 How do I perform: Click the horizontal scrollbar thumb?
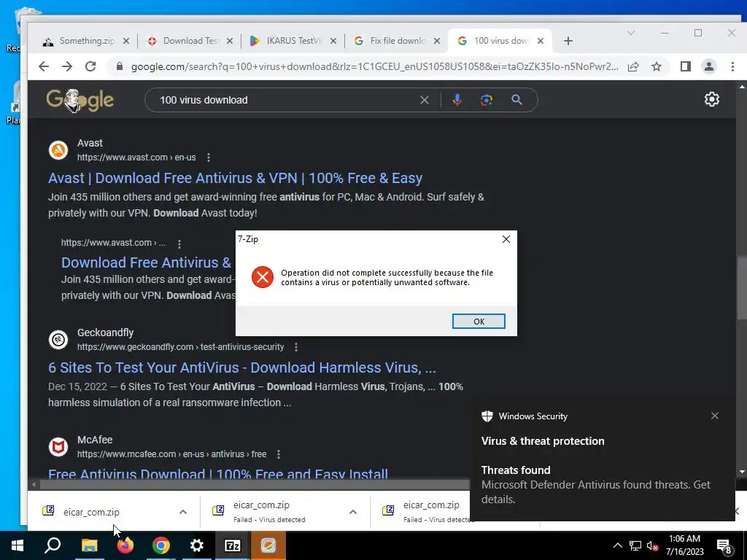[255, 485]
